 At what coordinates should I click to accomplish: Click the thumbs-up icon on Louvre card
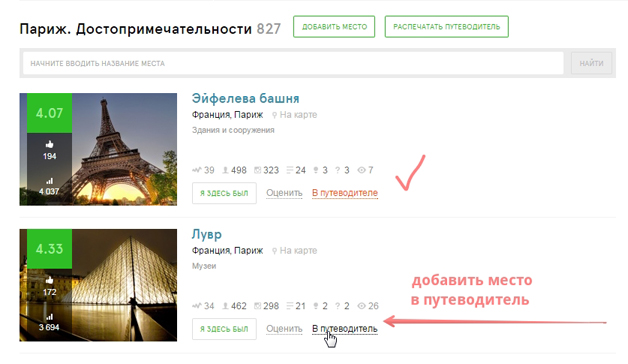(x=49, y=280)
